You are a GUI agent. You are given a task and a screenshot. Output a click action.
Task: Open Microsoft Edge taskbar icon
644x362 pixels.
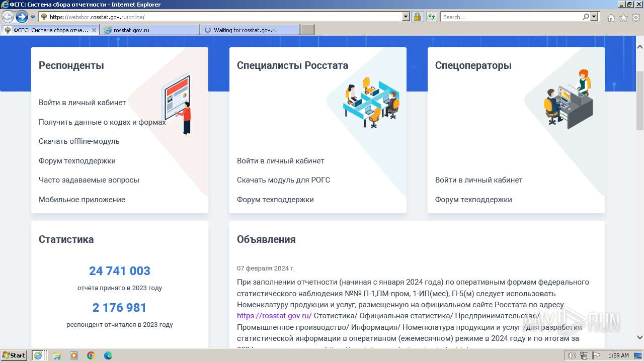tap(108, 355)
